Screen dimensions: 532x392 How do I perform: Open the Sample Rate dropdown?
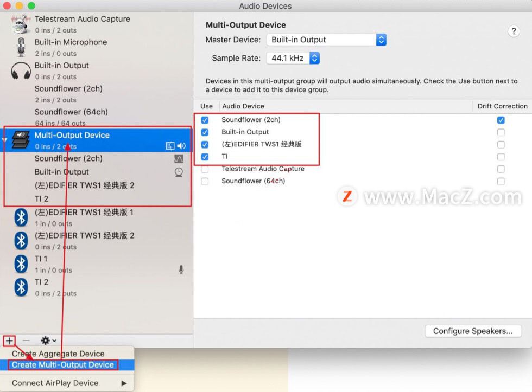click(x=293, y=58)
